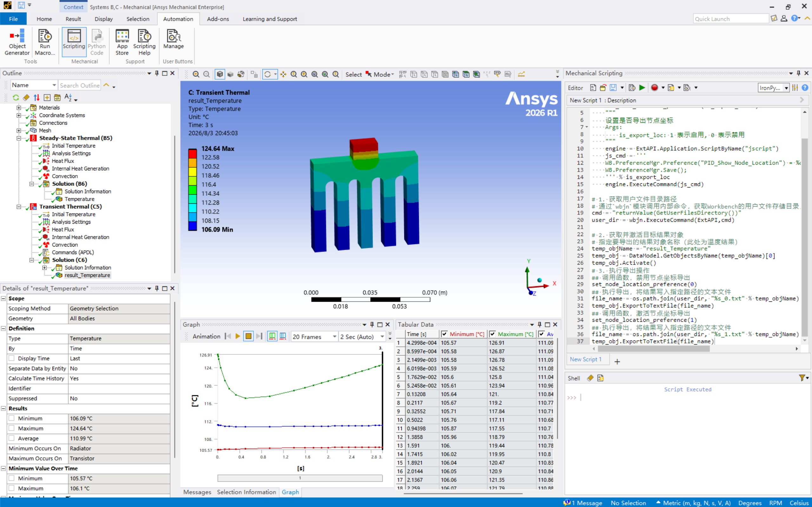Select the Rotate view tool
Viewport: 812px width, 507px height.
click(267, 74)
